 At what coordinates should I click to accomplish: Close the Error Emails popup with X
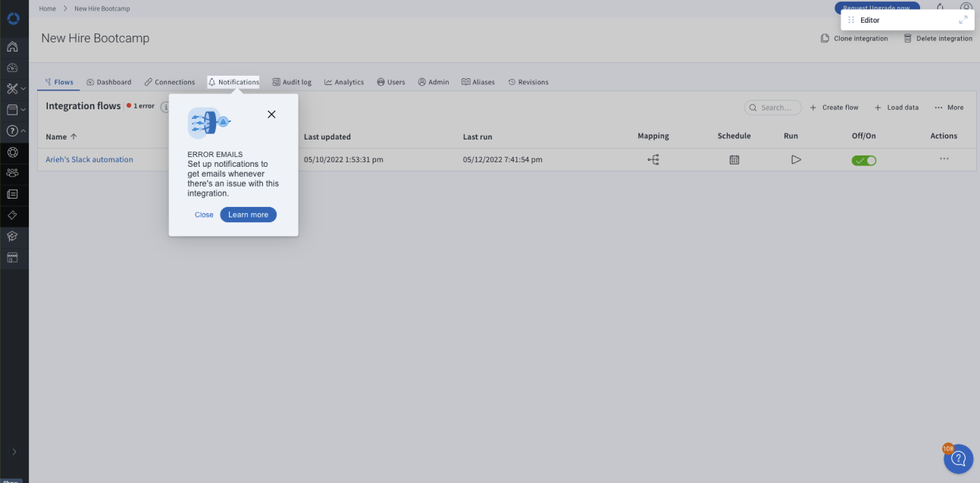[271, 114]
